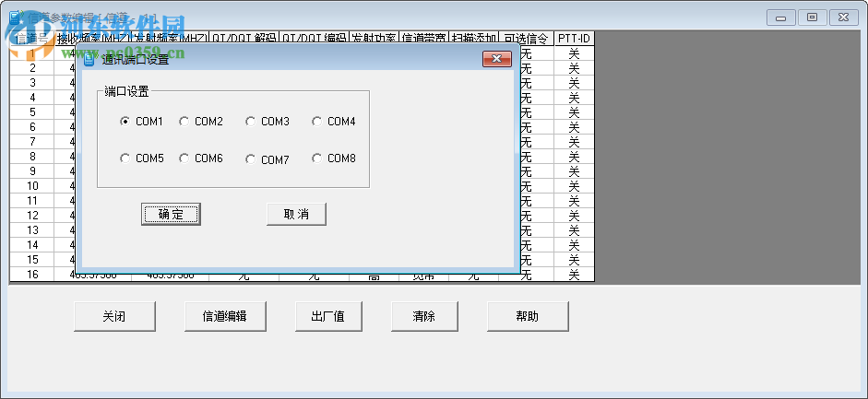The height and width of the screenshot is (399, 868).
Task: Click PTT-ID 关 cell for channel 8
Action: [574, 157]
